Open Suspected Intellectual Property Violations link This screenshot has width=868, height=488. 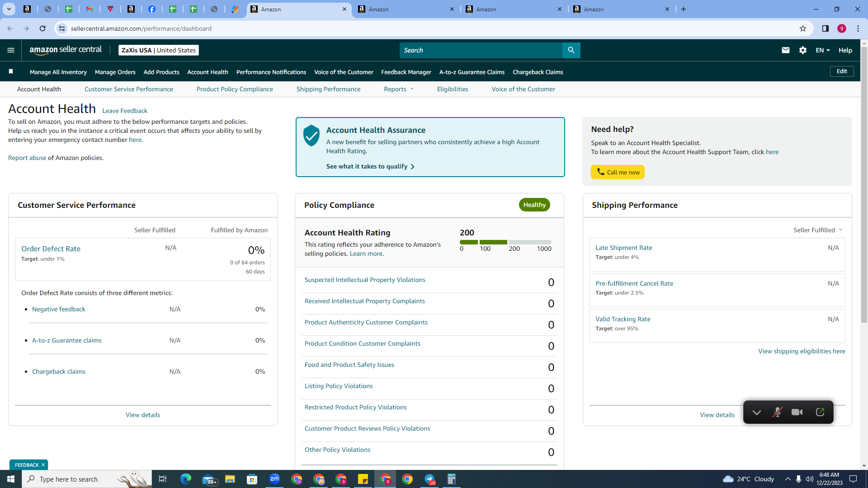(x=365, y=280)
